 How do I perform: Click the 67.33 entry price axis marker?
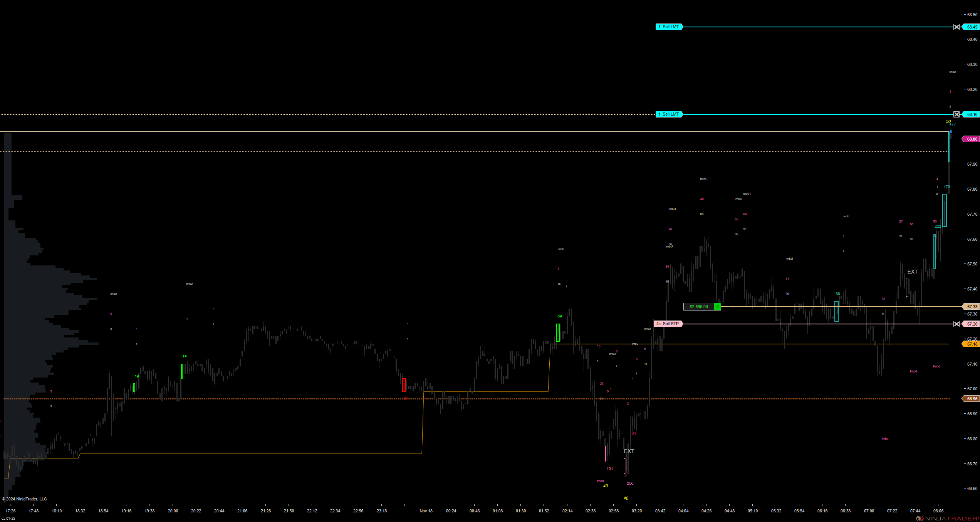971,307
